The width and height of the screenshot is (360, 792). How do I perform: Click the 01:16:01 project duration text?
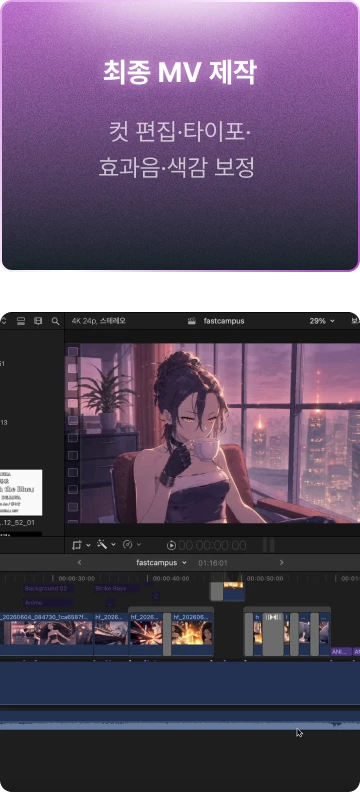(213, 563)
